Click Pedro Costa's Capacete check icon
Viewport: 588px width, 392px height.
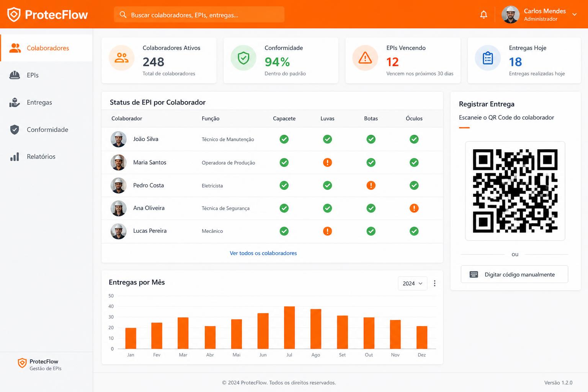click(284, 185)
